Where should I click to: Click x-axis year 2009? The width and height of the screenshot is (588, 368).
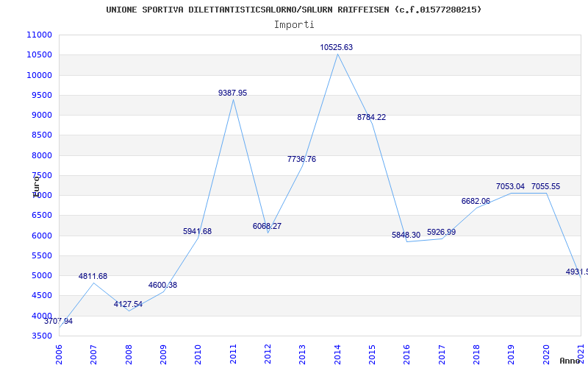[163, 355]
